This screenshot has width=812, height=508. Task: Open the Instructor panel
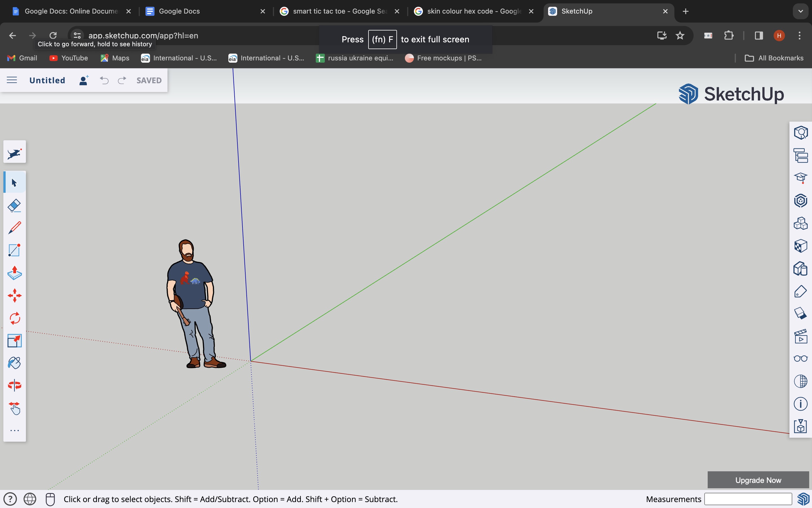[801, 178]
